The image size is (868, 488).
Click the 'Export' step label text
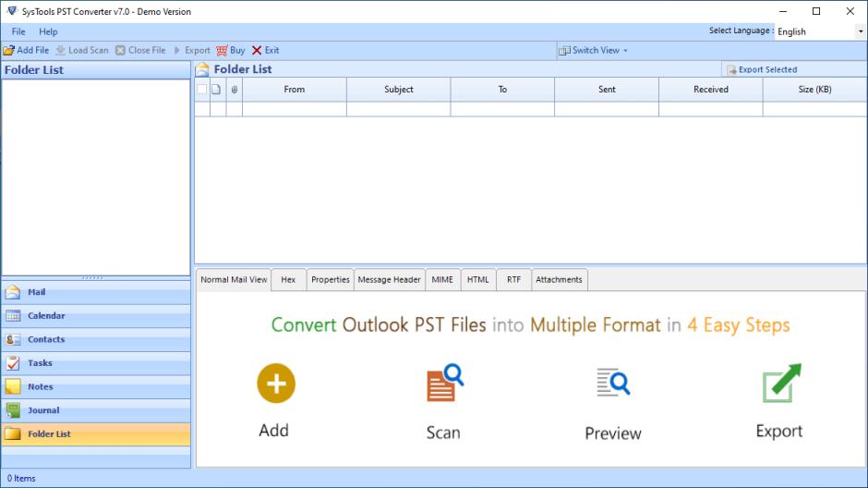[779, 431]
